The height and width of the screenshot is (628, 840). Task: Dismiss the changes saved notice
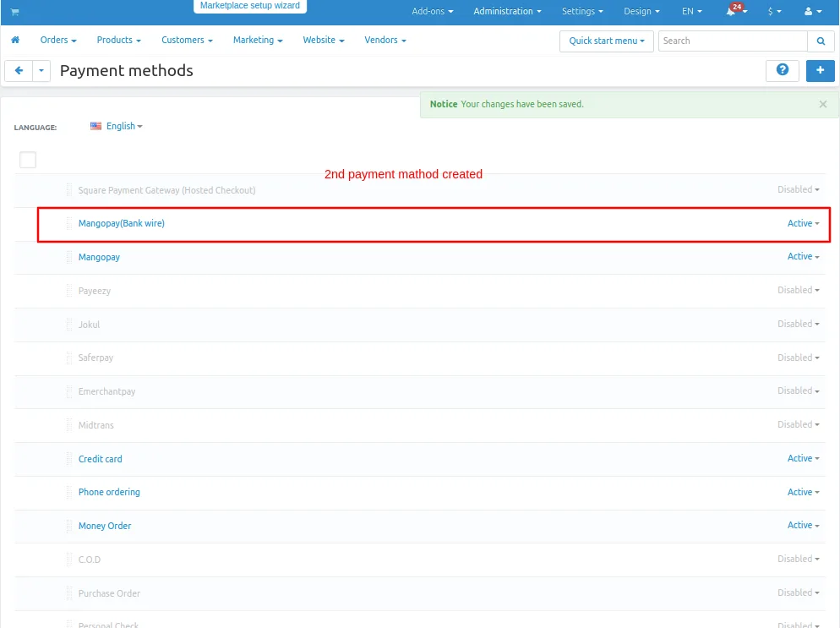pos(823,104)
